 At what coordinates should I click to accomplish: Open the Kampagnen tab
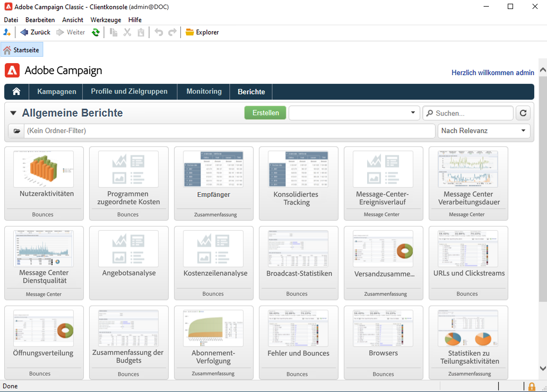point(57,92)
